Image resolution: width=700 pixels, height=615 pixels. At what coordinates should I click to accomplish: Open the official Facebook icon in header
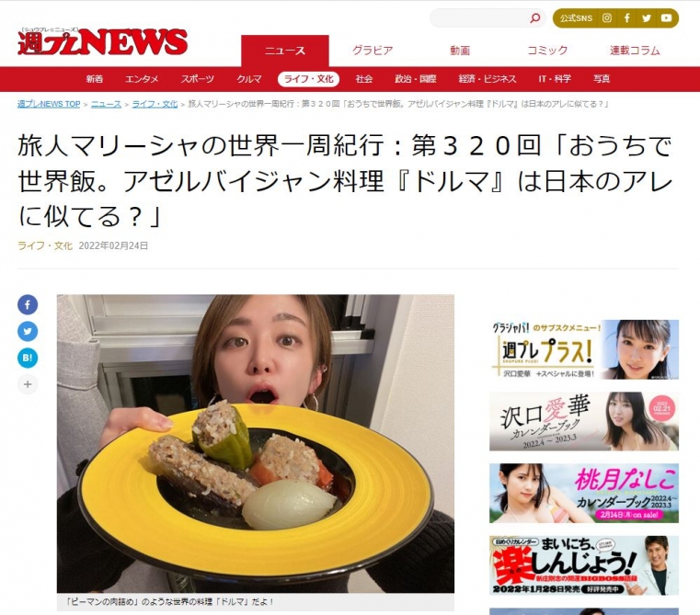(x=626, y=17)
